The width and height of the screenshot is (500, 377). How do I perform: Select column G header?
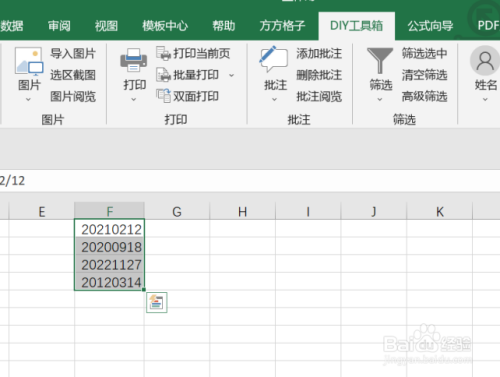click(x=177, y=211)
